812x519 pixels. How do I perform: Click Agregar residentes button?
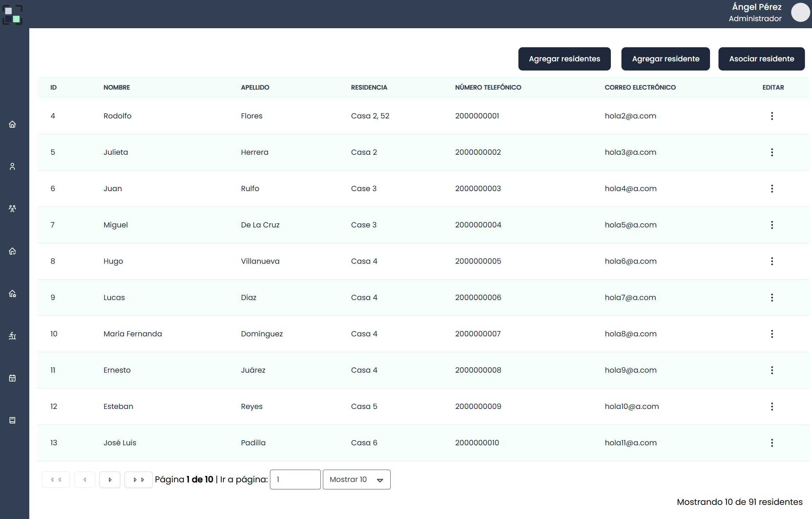(564, 59)
